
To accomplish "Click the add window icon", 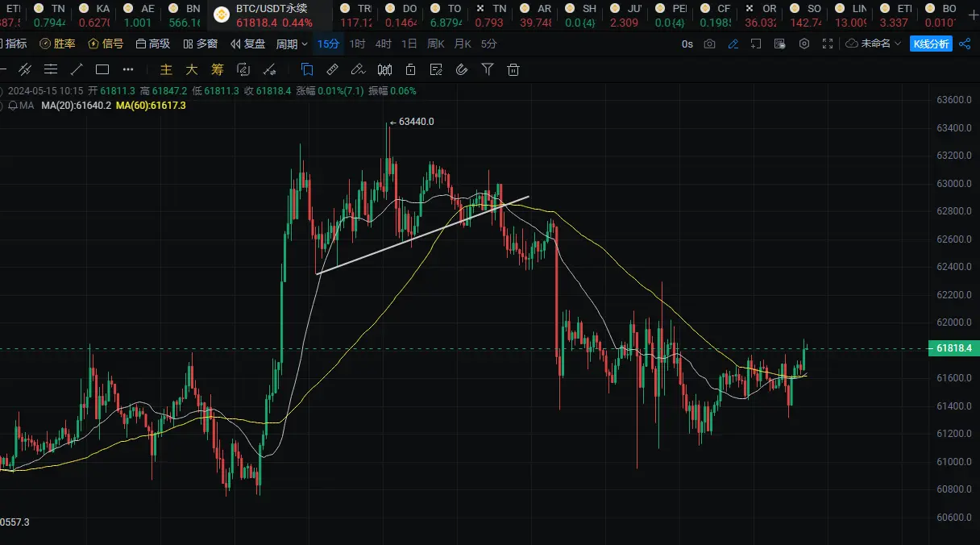I will 756,44.
